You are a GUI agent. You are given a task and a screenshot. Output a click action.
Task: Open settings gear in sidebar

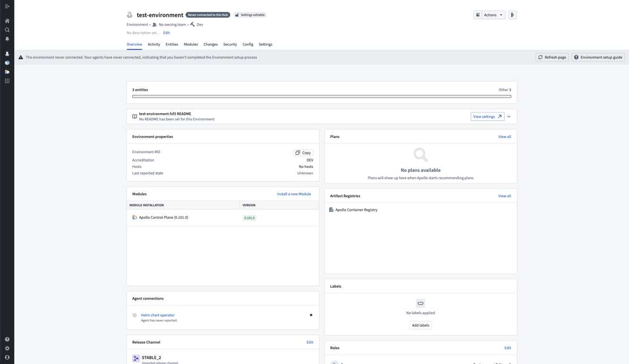(x=7, y=348)
